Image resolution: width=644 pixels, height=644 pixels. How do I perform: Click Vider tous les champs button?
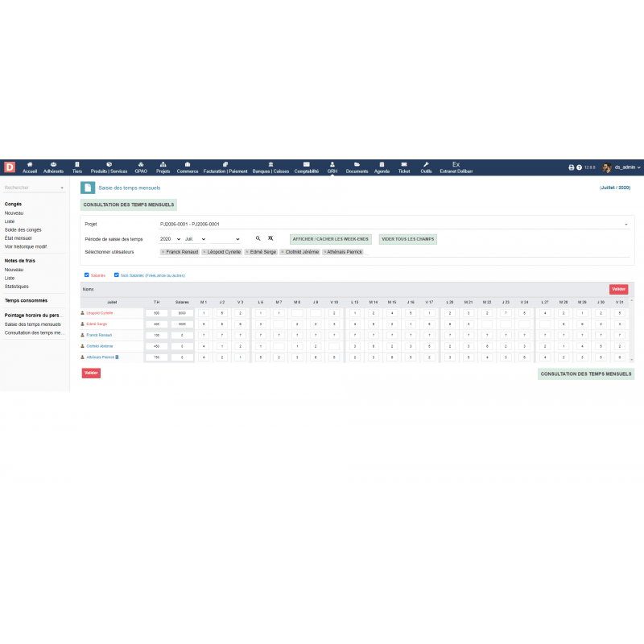pos(407,239)
